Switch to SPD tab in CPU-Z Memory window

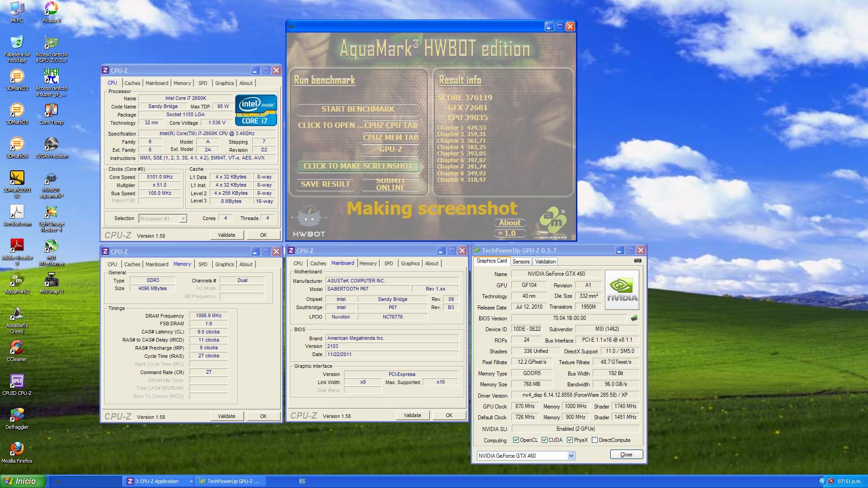click(x=203, y=264)
